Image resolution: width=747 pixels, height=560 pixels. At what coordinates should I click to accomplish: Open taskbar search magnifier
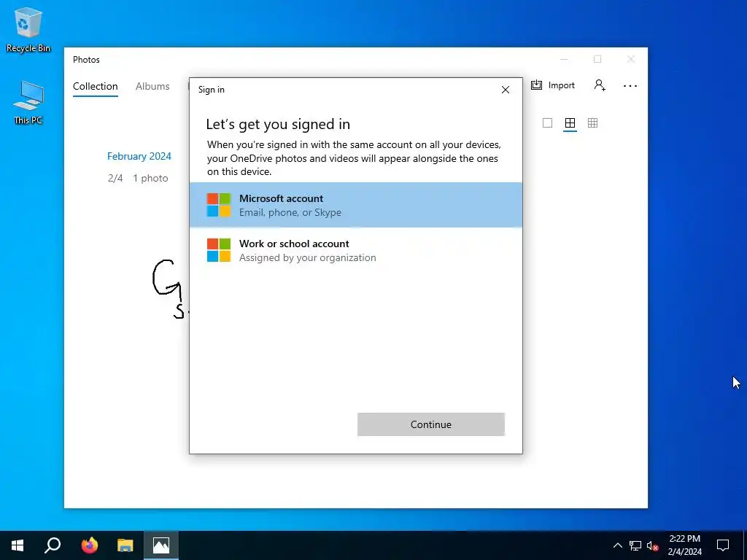coord(53,545)
